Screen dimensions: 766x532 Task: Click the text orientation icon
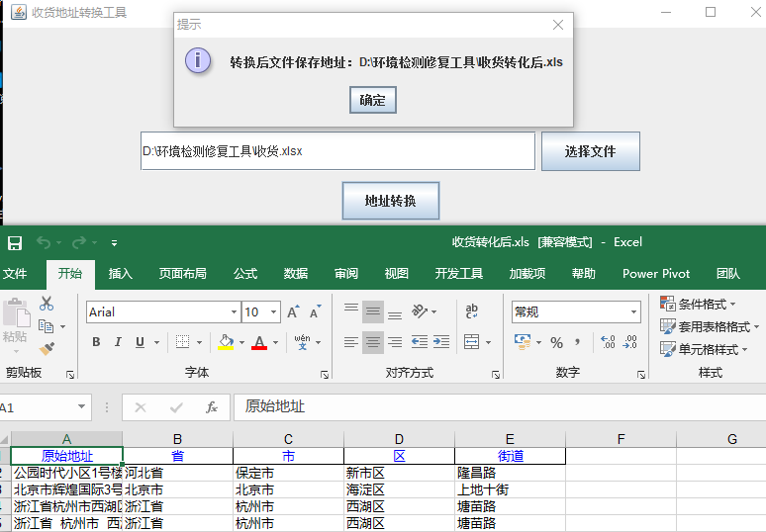point(421,310)
